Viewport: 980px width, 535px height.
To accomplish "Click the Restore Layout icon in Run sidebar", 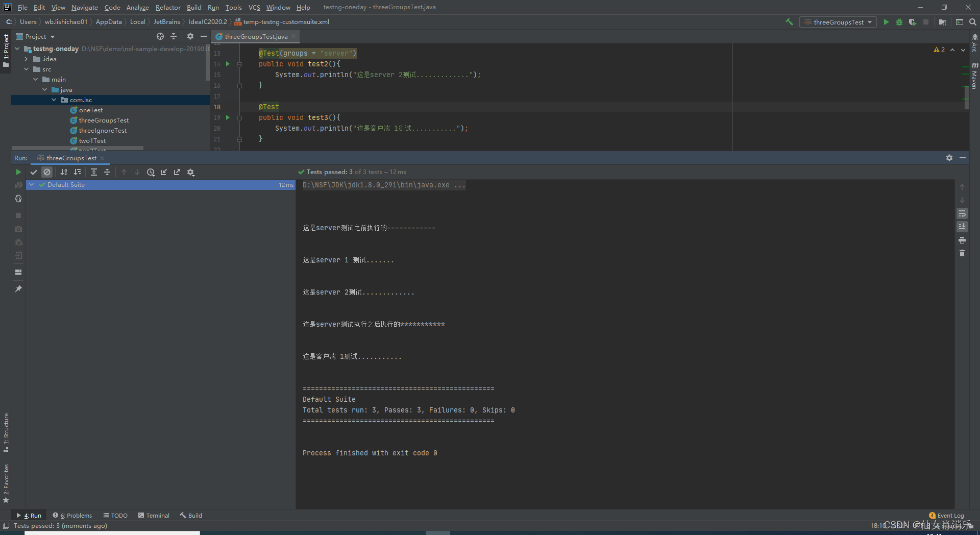I will click(18, 272).
